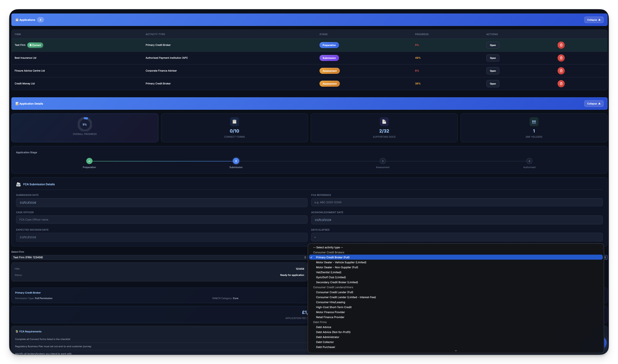Image resolution: width=618 pixels, height=364 pixels.
Task: Collapse the Application Details panel
Action: click(594, 104)
